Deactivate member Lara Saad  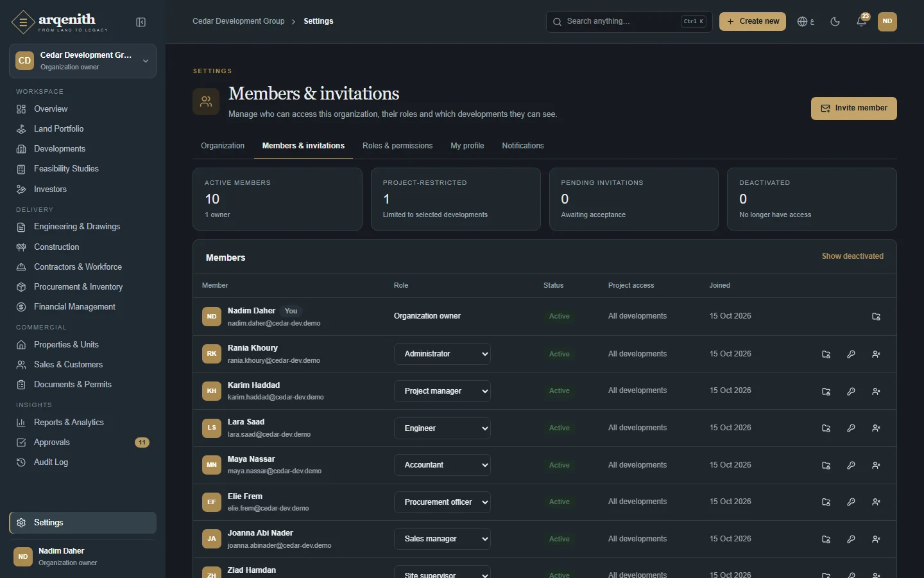[876, 428]
